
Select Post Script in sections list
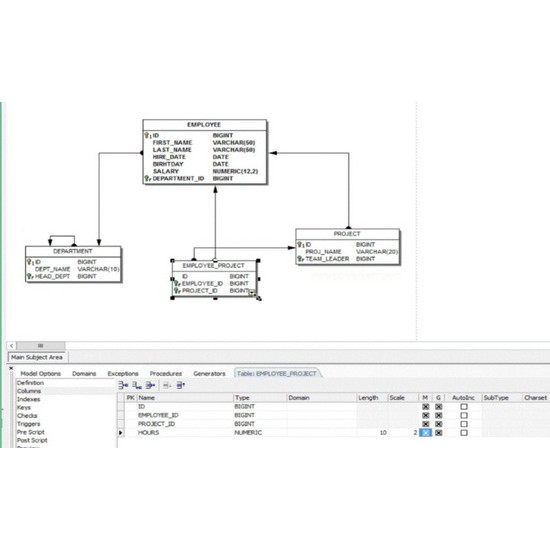coord(32,440)
